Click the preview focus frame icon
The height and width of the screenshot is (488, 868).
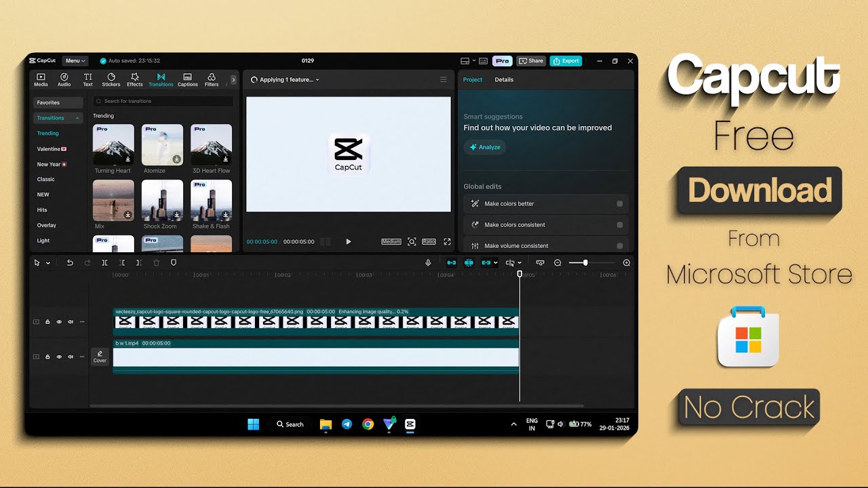pos(412,241)
